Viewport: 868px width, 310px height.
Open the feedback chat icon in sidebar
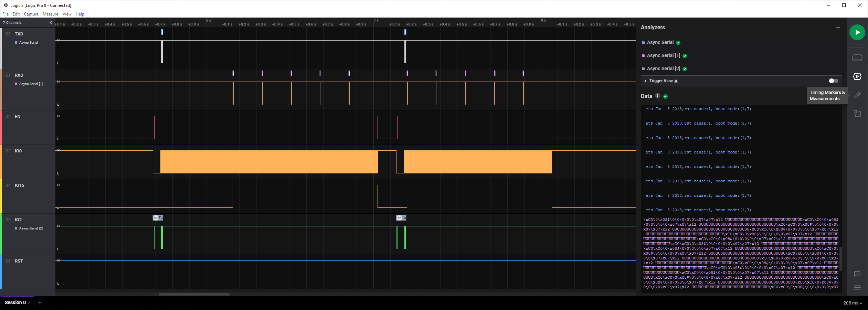pyautogui.click(x=857, y=274)
